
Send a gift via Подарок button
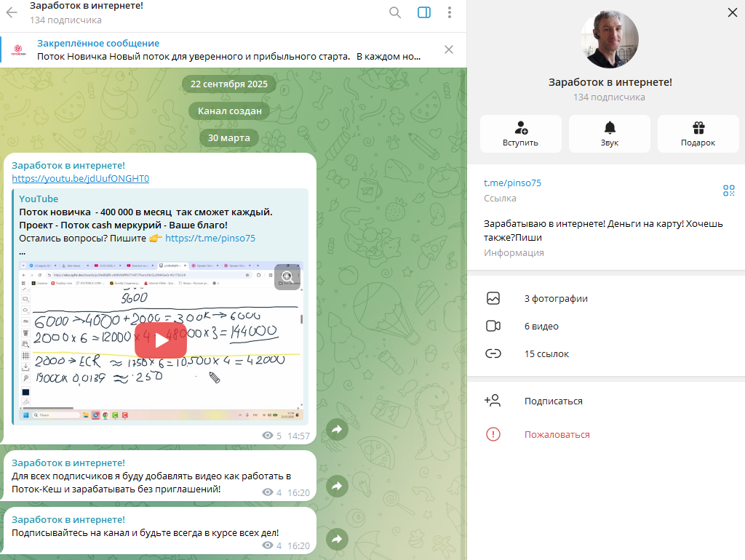[698, 134]
